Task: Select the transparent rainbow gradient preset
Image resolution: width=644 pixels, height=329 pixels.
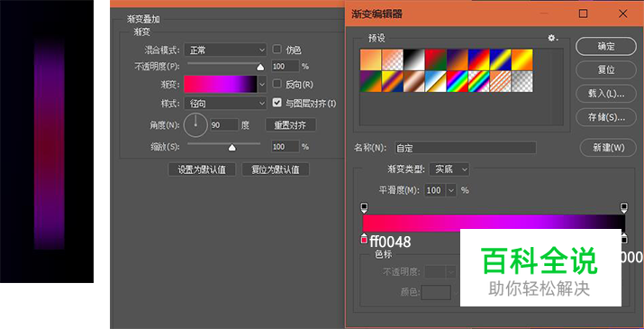Action: click(478, 81)
